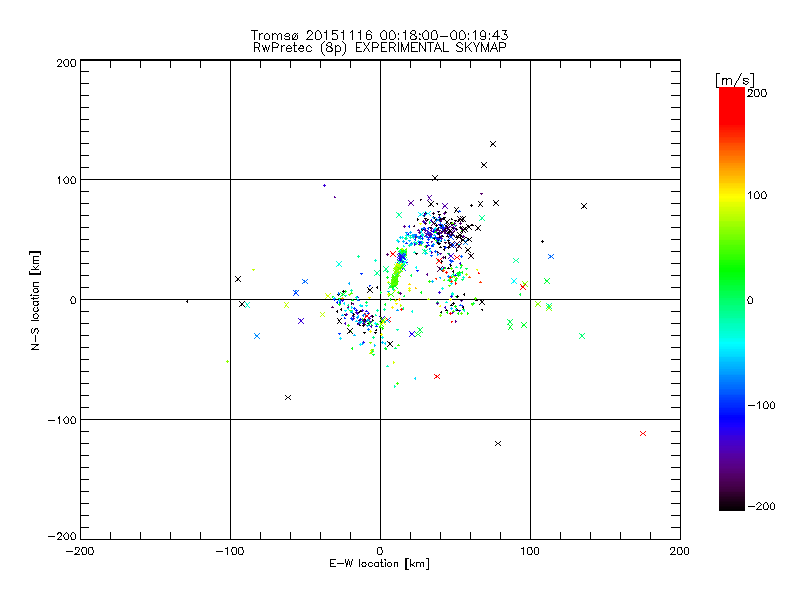Click the subtitle 'RwPretec (8p) EXPERIMENTAL SKYMAP'

(x=380, y=47)
